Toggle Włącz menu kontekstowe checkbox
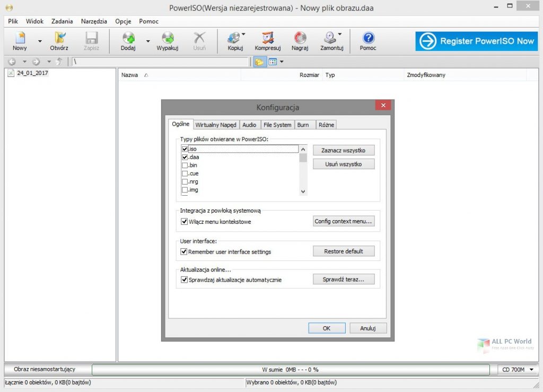This screenshot has height=392, width=543. coord(185,221)
